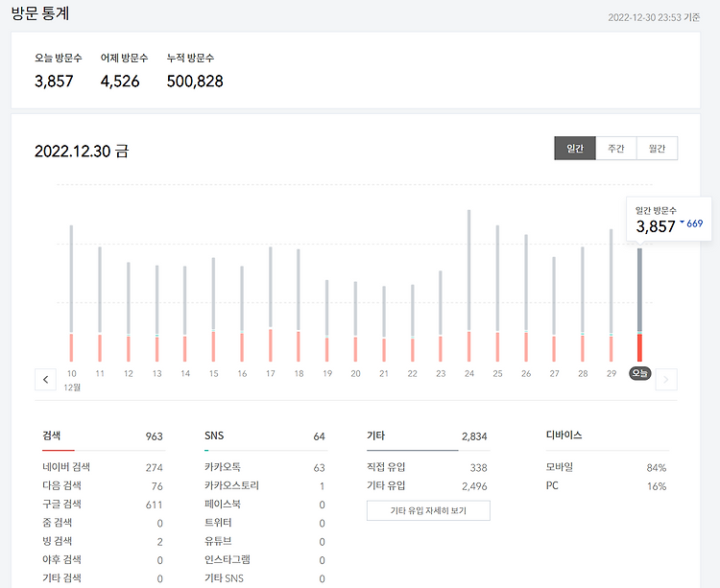Image resolution: width=720 pixels, height=588 pixels.
Task: Select the bar for day 20
Action: 355,321
